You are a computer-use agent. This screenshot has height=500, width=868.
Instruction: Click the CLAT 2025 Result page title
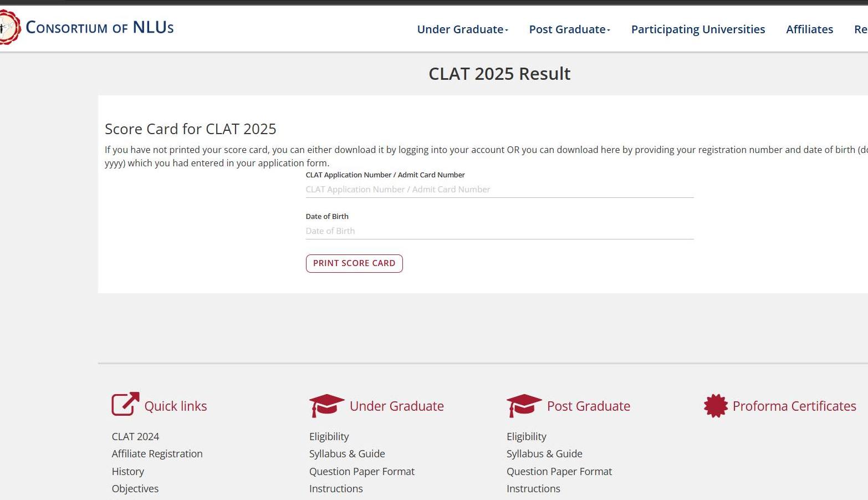point(499,74)
